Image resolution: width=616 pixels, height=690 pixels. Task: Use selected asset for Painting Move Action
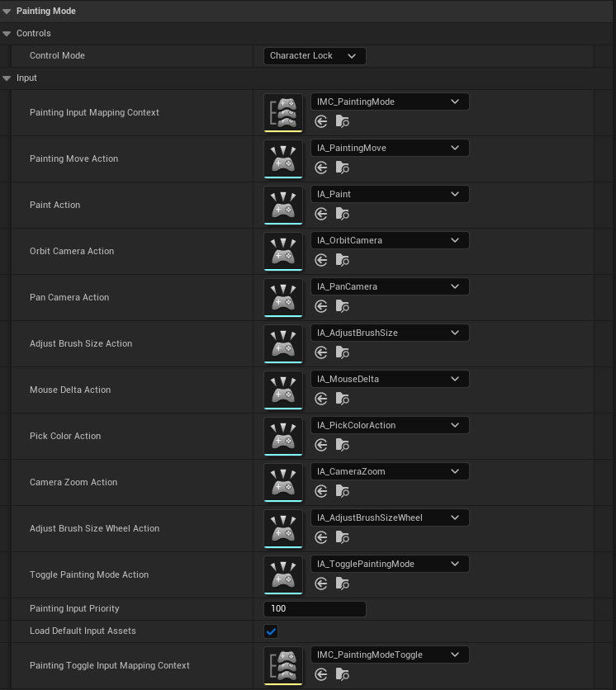321,168
